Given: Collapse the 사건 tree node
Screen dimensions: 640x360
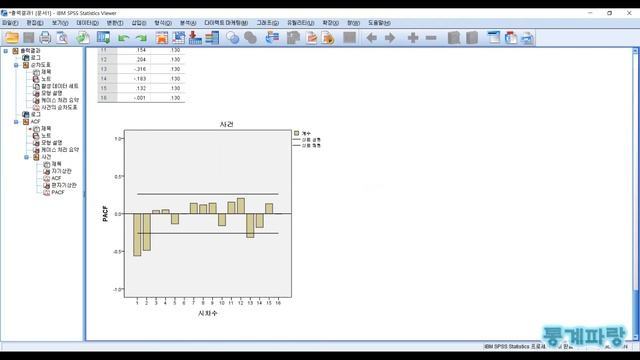Looking at the screenshot, I should click(27, 157).
